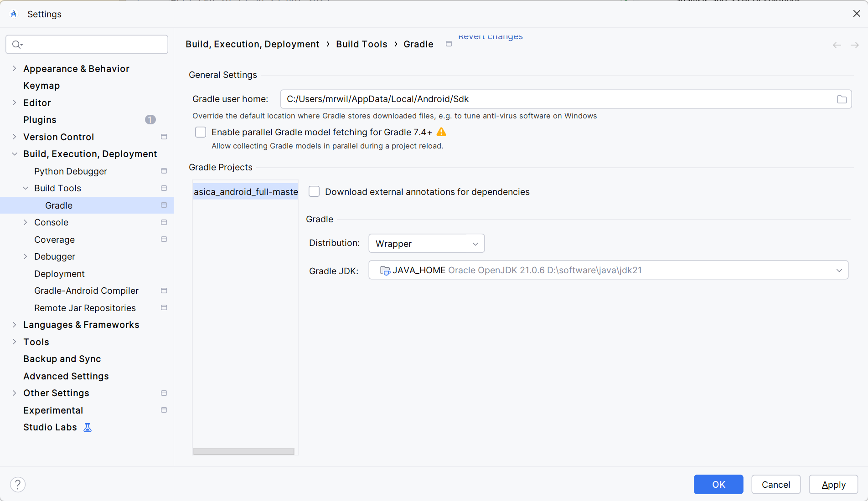Select asica_android_full-master project in list

click(246, 192)
